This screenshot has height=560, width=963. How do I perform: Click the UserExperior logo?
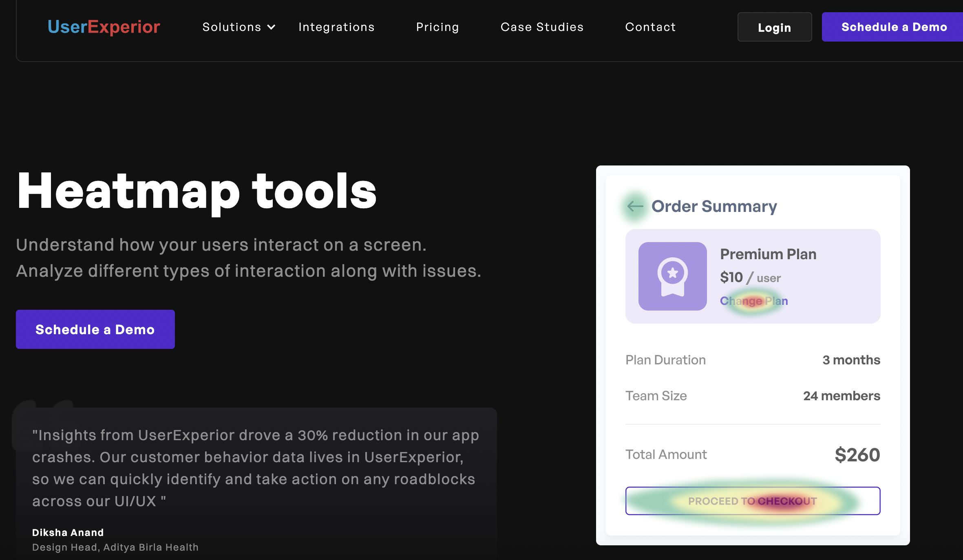(104, 27)
